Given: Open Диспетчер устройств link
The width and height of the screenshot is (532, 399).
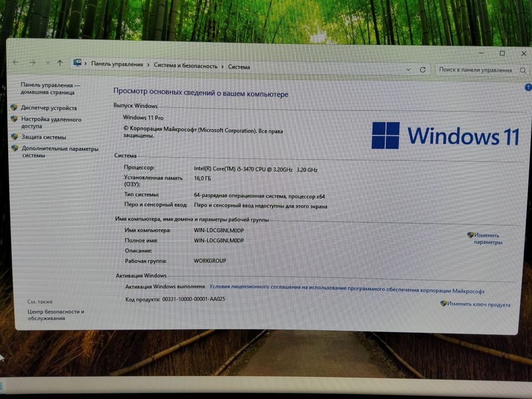Looking at the screenshot, I should point(49,108).
